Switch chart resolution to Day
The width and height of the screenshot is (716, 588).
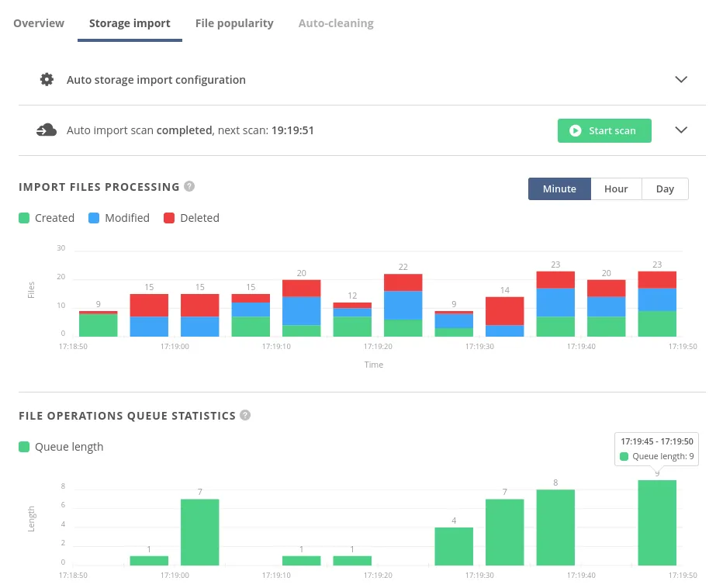tap(665, 189)
